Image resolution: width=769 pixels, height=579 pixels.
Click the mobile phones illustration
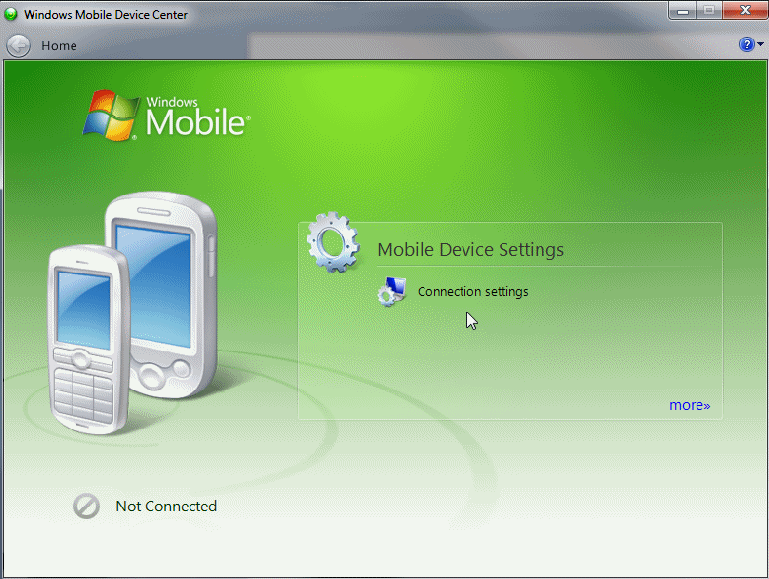click(x=132, y=313)
